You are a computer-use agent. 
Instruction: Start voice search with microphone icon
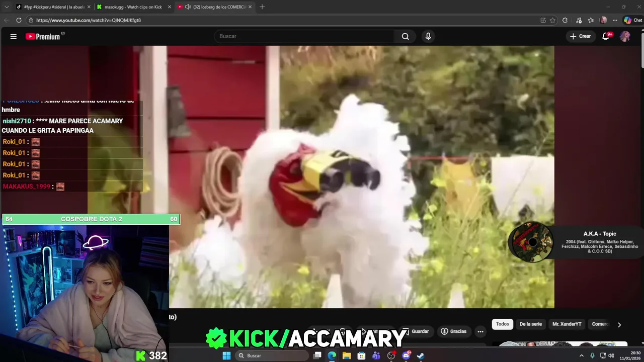click(428, 36)
